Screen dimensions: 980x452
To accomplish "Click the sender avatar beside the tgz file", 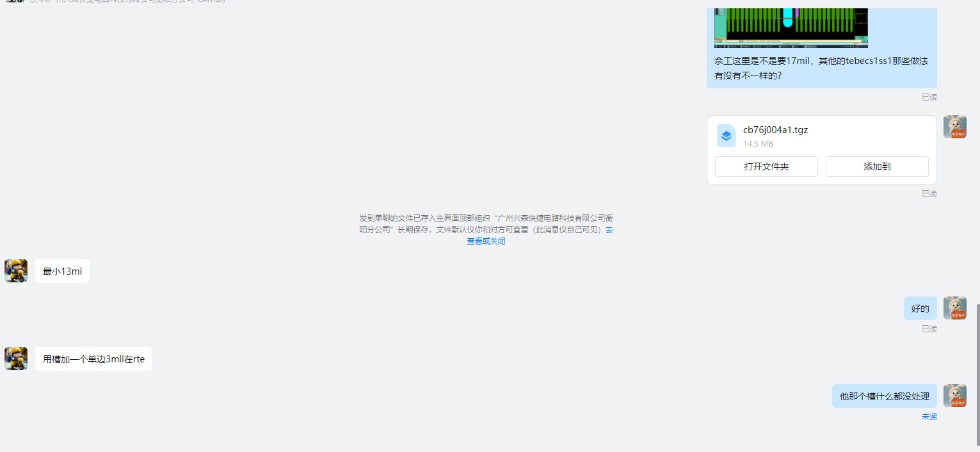I will (955, 127).
